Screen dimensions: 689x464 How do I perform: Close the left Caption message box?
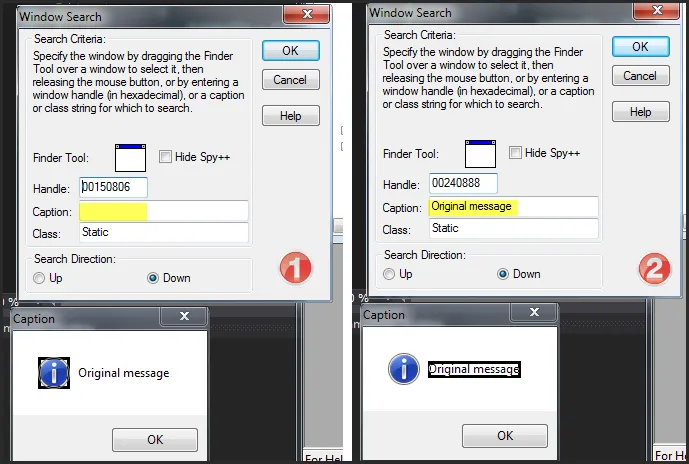click(x=184, y=316)
